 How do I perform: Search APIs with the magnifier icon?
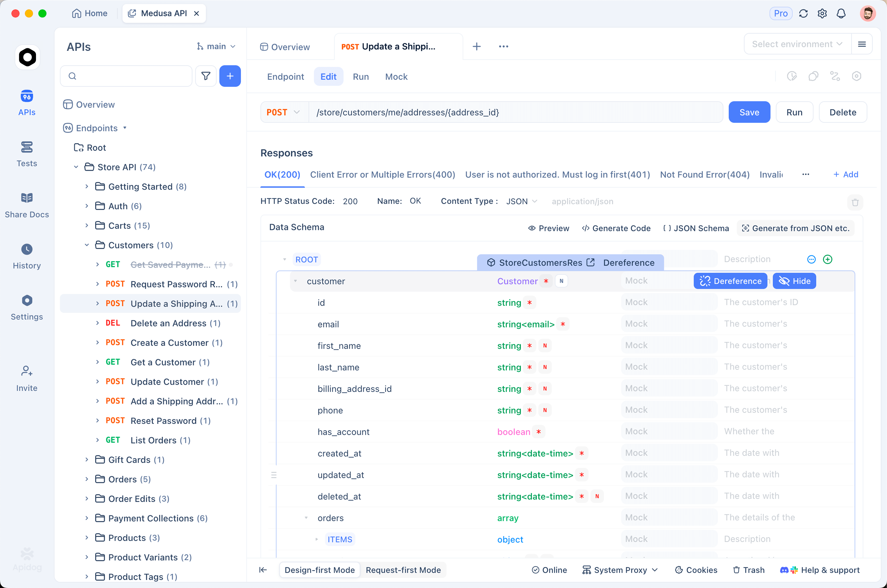(x=73, y=76)
